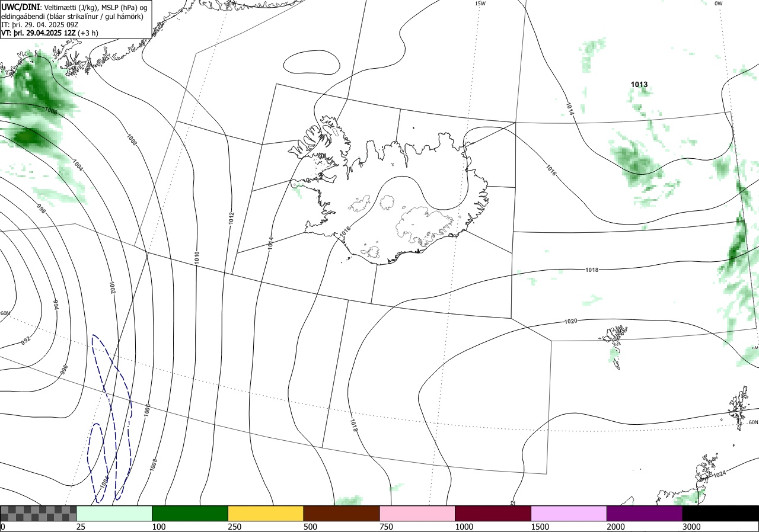This screenshot has height=532, width=759.
Task: Click the '1500' legend value
Action: pos(540,527)
